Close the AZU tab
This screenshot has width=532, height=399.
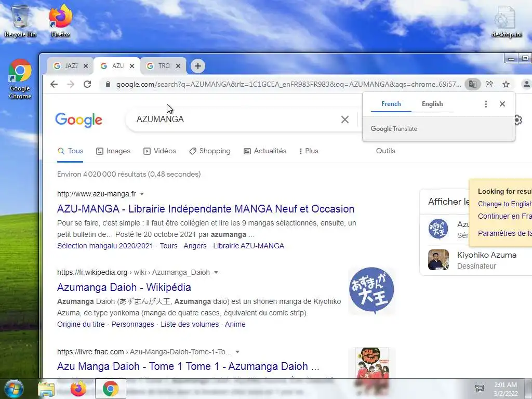click(x=132, y=66)
